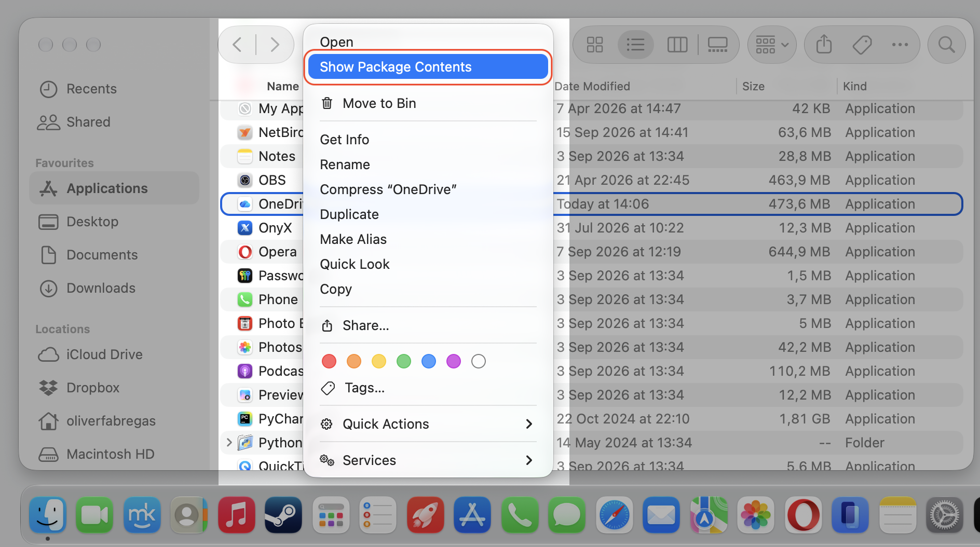Open the More actions ellipsis menu
980x547 pixels.
point(900,45)
